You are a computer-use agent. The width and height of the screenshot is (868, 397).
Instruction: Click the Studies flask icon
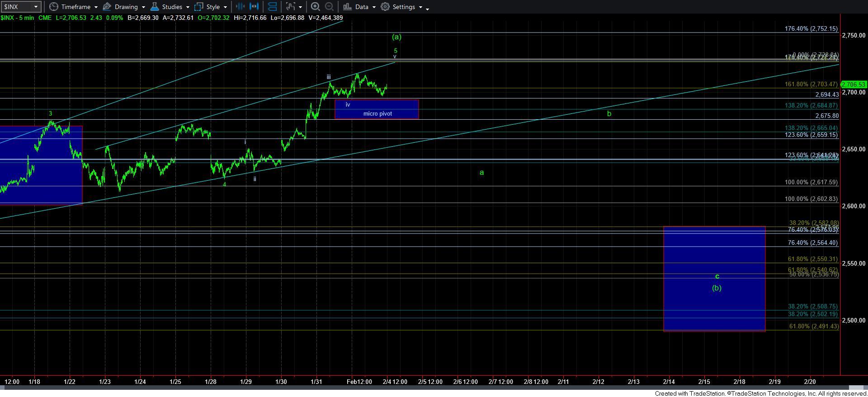(x=155, y=7)
